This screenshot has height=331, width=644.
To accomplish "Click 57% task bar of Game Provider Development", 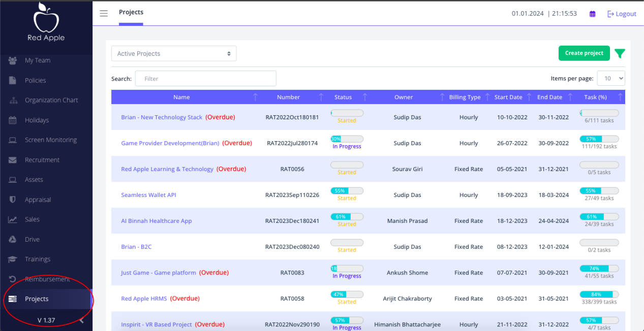I will point(599,139).
